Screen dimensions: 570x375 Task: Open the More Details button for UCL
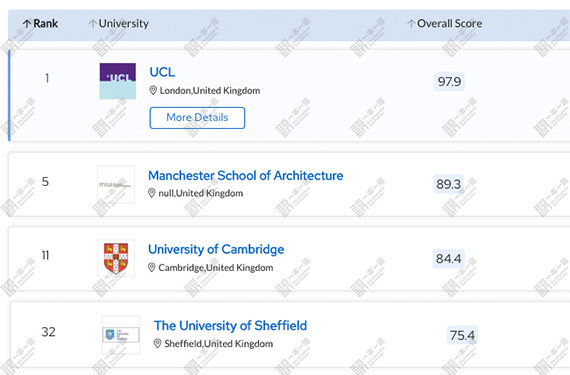click(197, 118)
